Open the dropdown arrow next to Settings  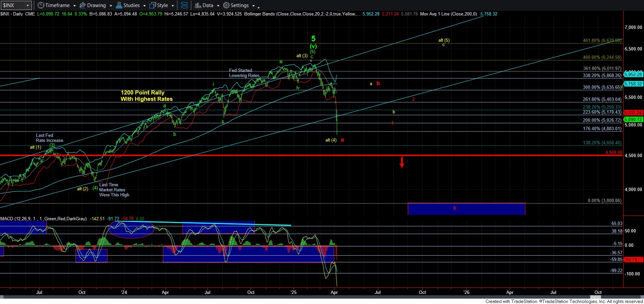[x=253, y=6]
